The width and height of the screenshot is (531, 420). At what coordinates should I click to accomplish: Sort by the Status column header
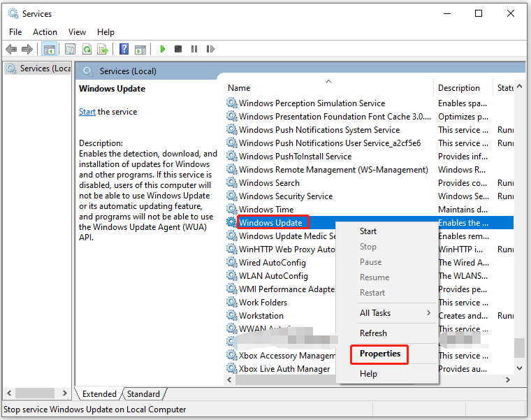(x=504, y=88)
